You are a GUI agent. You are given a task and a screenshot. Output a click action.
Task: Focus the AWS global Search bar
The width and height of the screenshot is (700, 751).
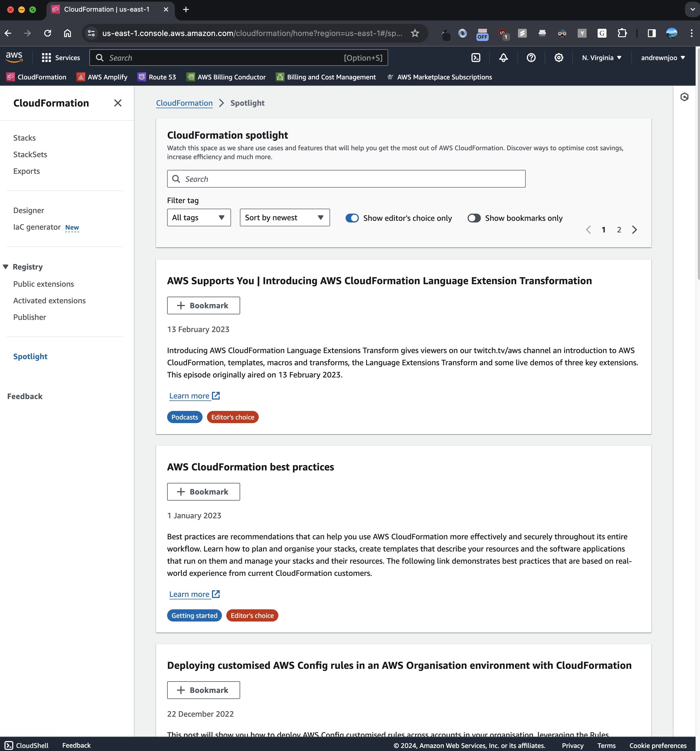(x=238, y=58)
